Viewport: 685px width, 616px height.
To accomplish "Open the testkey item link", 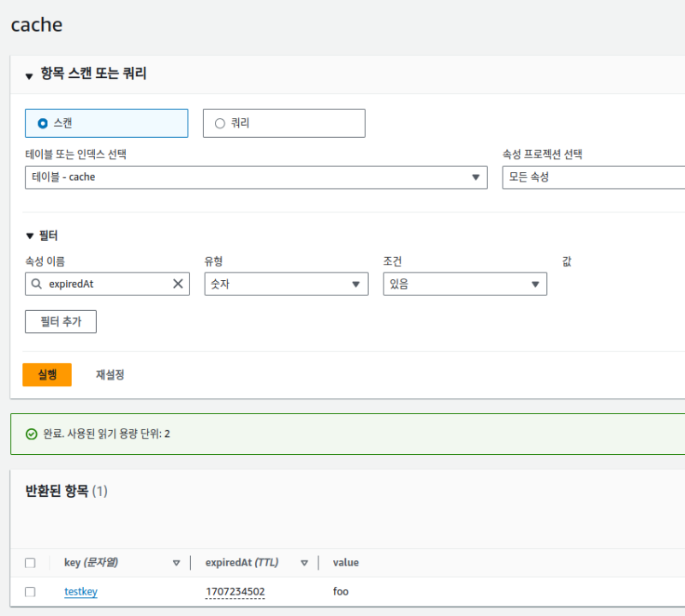I will pyautogui.click(x=80, y=592).
